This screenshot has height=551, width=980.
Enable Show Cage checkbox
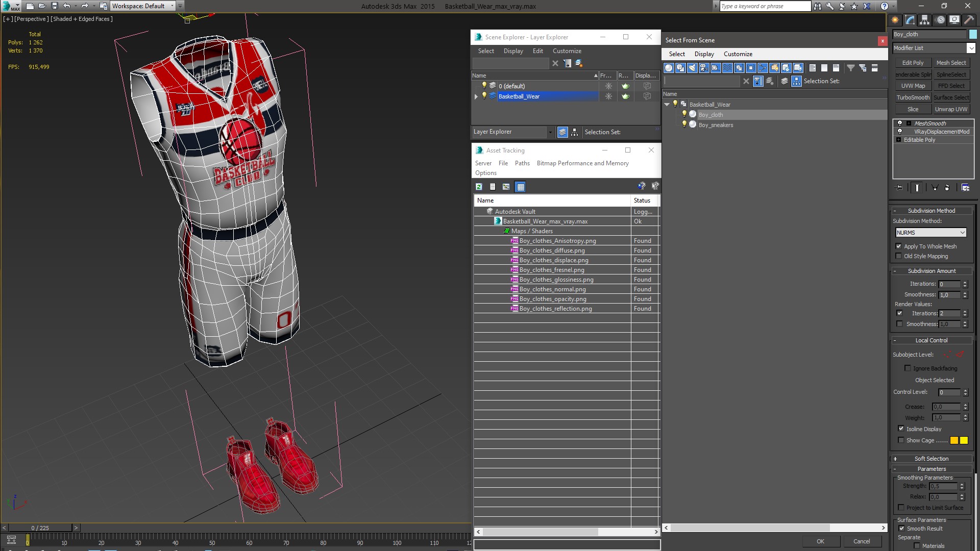pyautogui.click(x=901, y=440)
